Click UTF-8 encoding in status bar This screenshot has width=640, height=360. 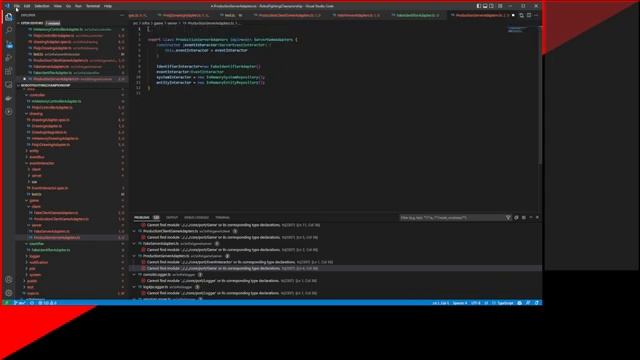tap(476, 303)
